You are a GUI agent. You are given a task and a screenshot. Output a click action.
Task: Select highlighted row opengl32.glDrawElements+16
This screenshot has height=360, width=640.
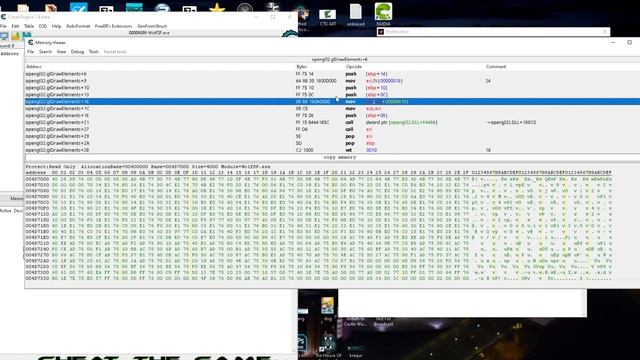tap(332, 102)
